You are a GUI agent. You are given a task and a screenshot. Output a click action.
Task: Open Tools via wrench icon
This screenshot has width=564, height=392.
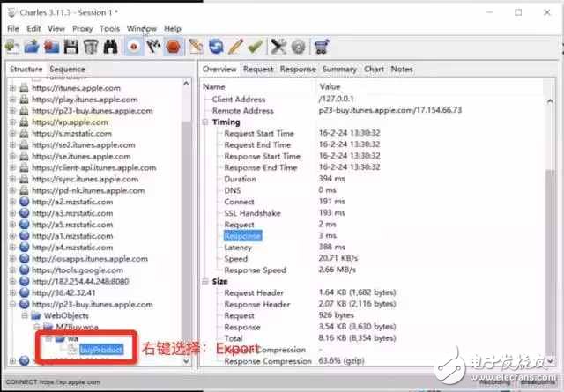coord(279,48)
